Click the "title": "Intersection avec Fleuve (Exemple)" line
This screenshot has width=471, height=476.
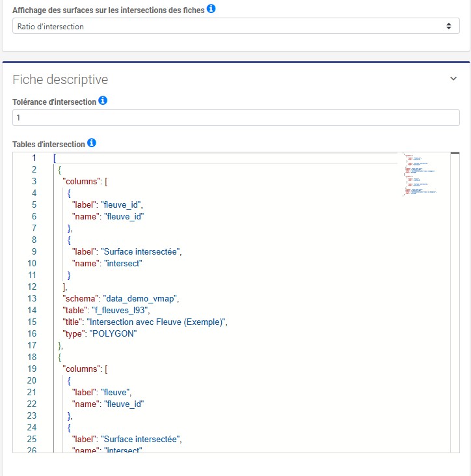145,322
